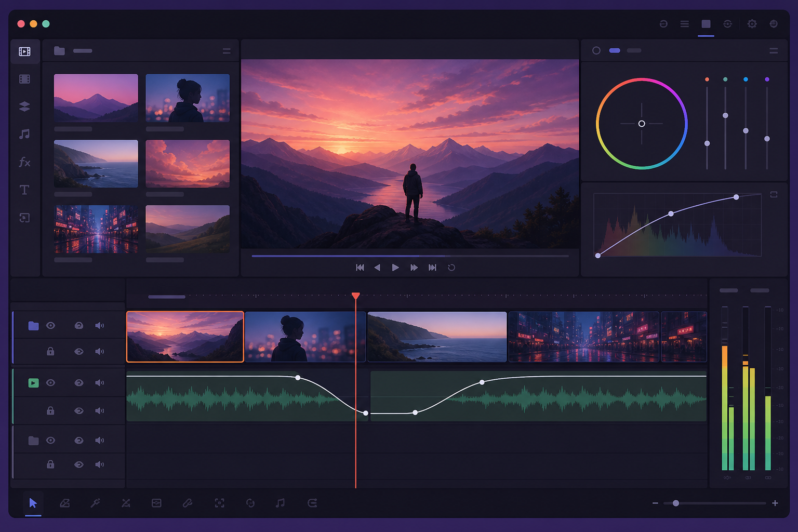Open the fx effects panel in sidebar

point(24,162)
